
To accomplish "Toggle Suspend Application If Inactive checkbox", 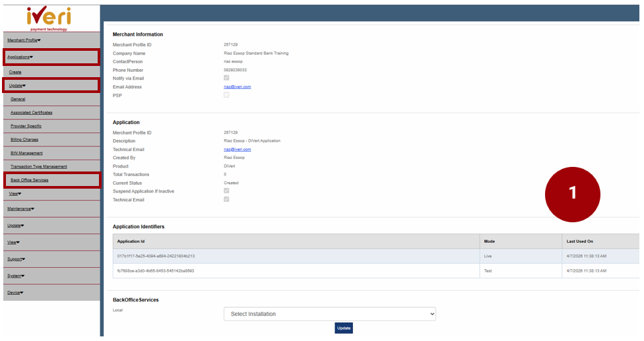I will tap(226, 191).
